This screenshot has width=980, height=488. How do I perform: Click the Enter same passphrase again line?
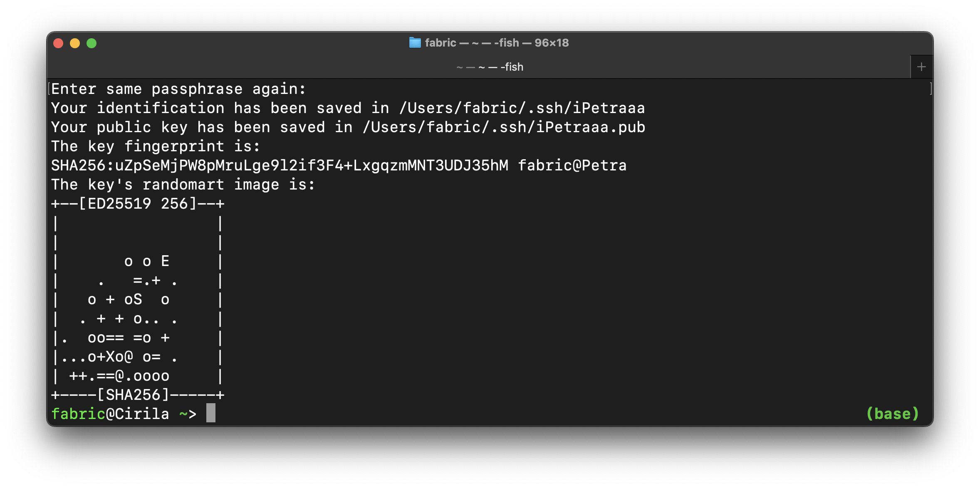click(178, 89)
